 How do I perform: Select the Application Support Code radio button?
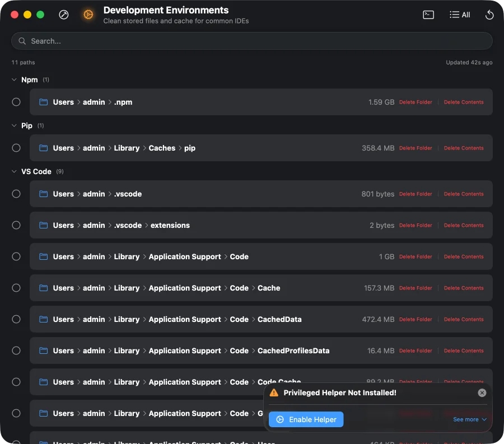coord(16,256)
